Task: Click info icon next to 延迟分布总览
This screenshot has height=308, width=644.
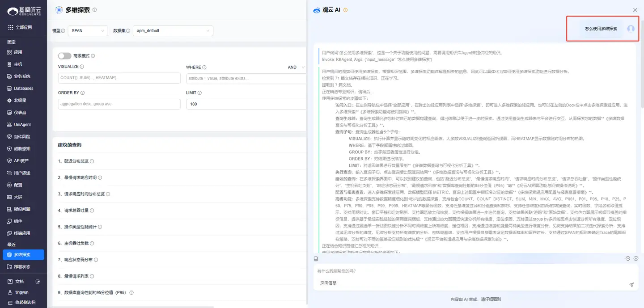Action: pyautogui.click(x=92, y=161)
